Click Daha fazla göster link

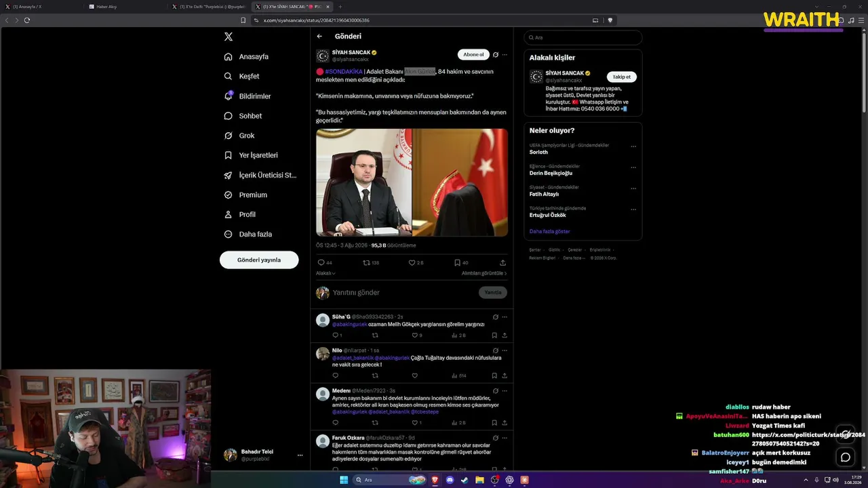[x=550, y=231]
